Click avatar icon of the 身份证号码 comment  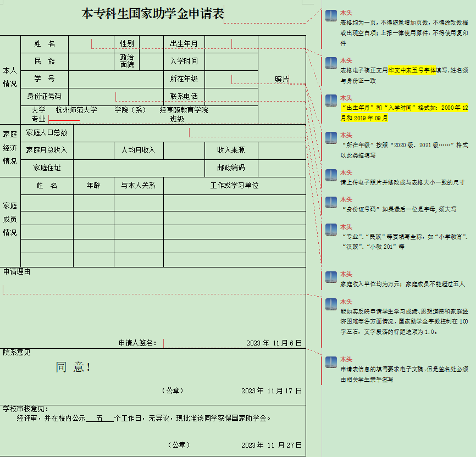pyautogui.click(x=331, y=202)
